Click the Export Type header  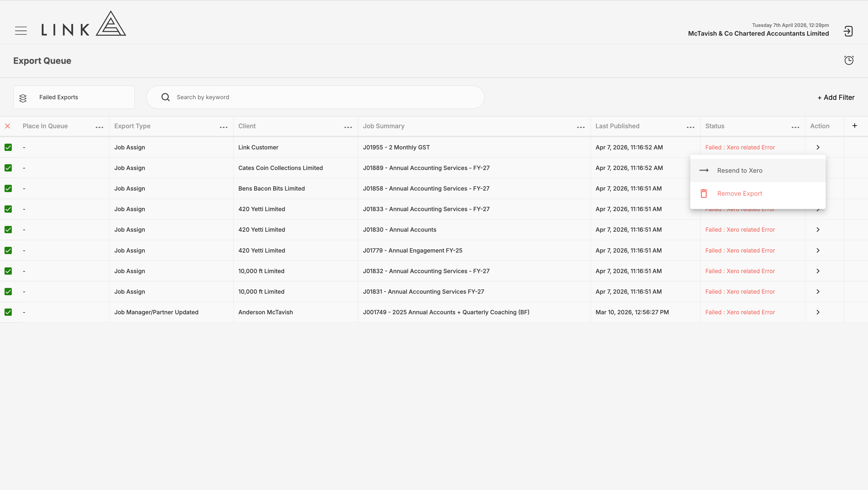pyautogui.click(x=132, y=126)
